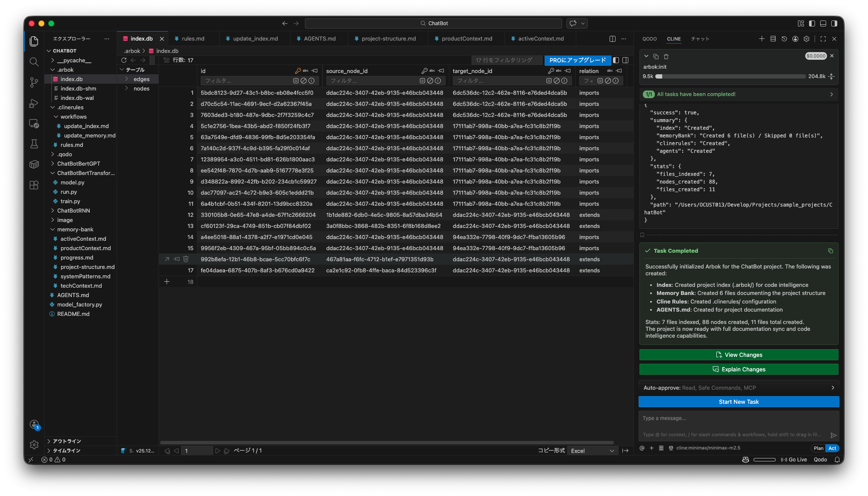This screenshot has width=868, height=496.
Task: Switch Cline to Plan mode
Action: pos(818,448)
